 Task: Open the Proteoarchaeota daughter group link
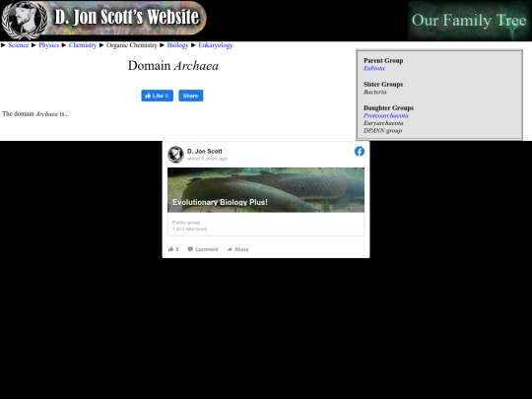click(386, 115)
